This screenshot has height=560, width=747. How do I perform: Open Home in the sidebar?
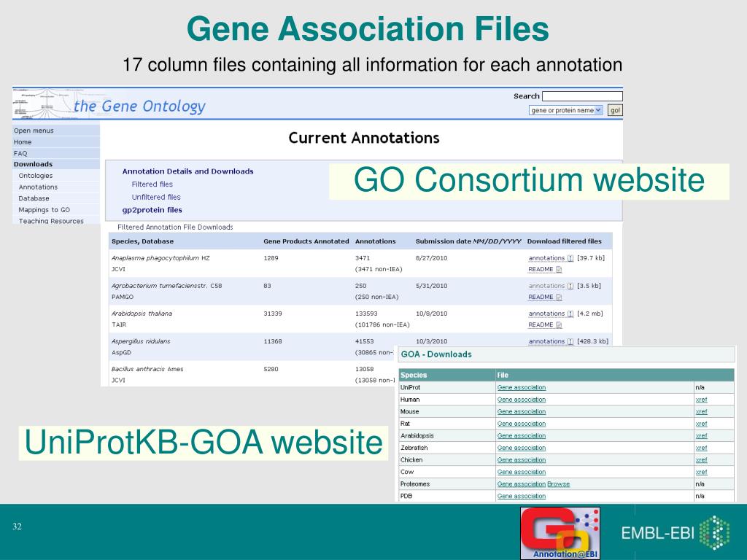(x=56, y=142)
